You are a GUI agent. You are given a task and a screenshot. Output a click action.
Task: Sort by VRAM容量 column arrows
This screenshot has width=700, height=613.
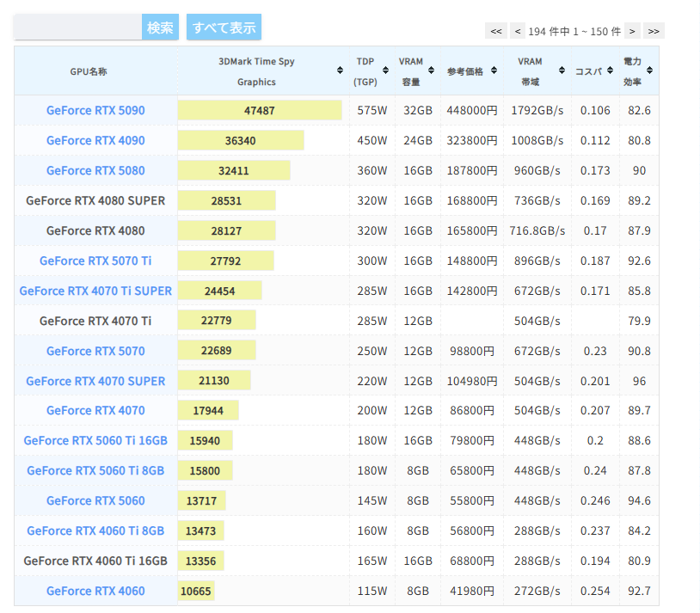pyautogui.click(x=431, y=70)
